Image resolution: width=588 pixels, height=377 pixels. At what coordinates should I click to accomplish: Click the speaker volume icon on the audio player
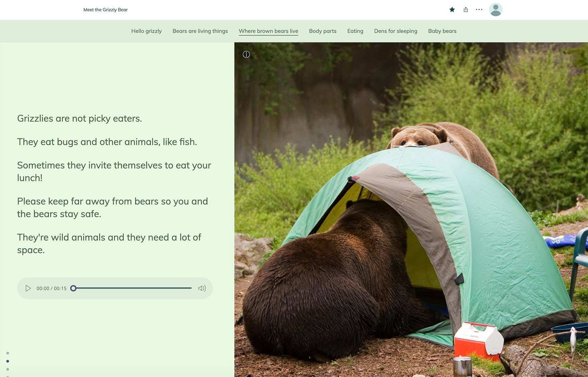[x=202, y=288]
